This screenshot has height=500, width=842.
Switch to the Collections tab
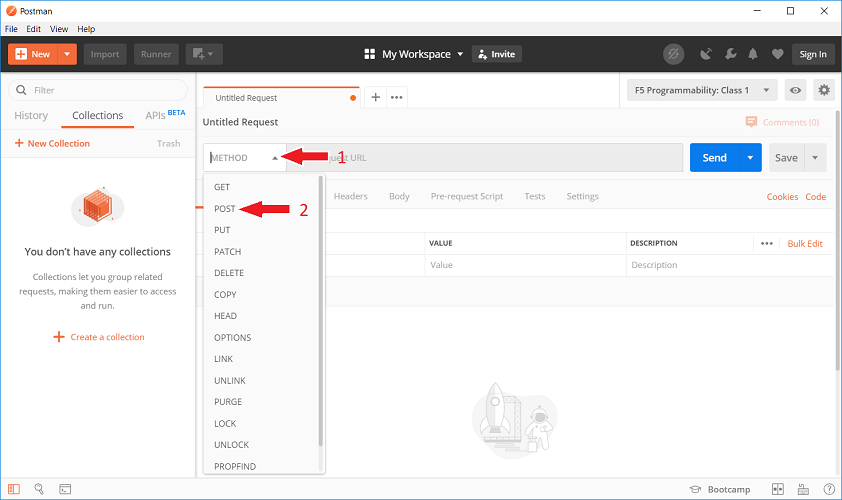point(98,115)
